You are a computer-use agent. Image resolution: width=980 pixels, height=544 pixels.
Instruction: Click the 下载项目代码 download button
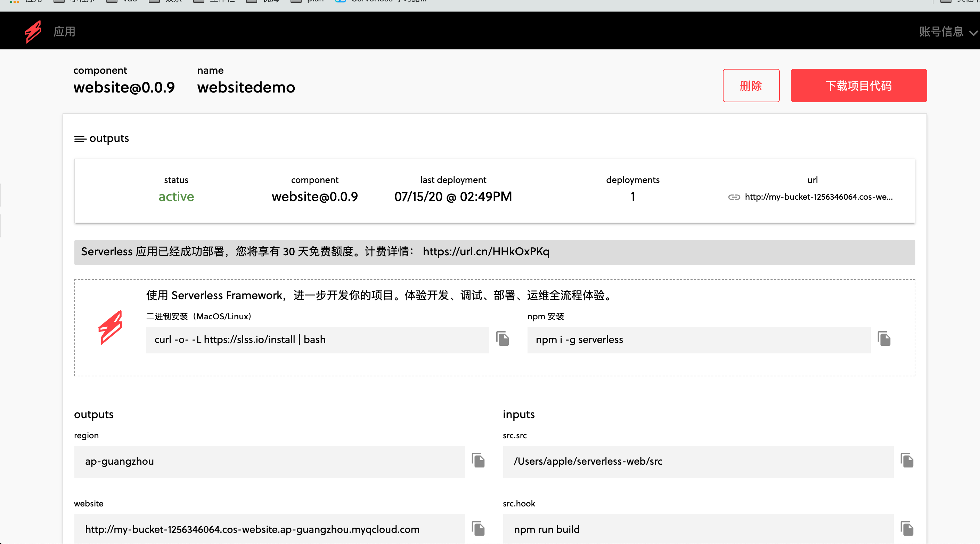pyautogui.click(x=858, y=86)
